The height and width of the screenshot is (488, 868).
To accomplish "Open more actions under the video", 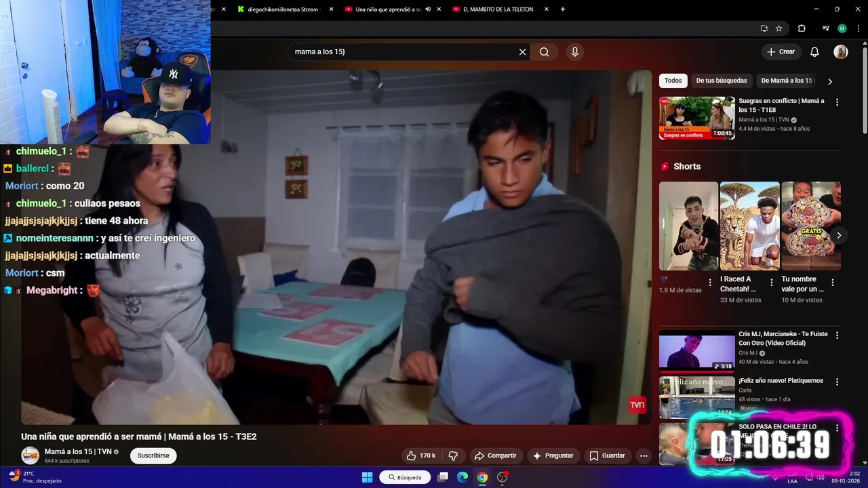I will [644, 455].
